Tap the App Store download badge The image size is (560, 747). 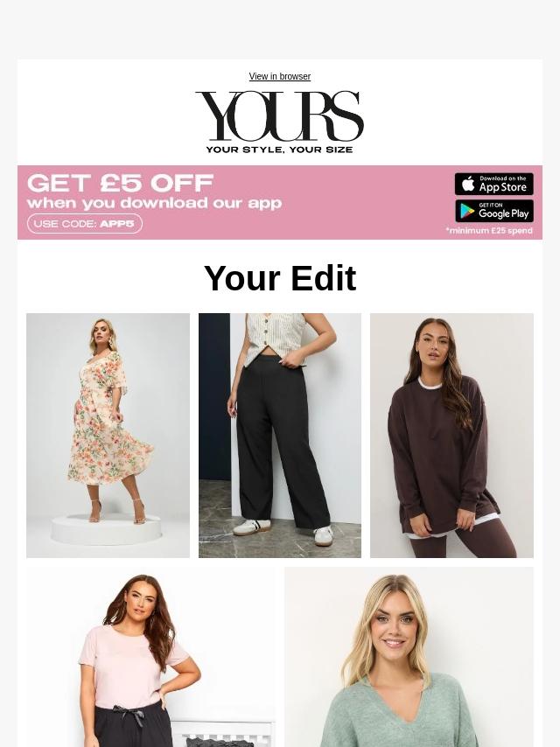(x=493, y=184)
